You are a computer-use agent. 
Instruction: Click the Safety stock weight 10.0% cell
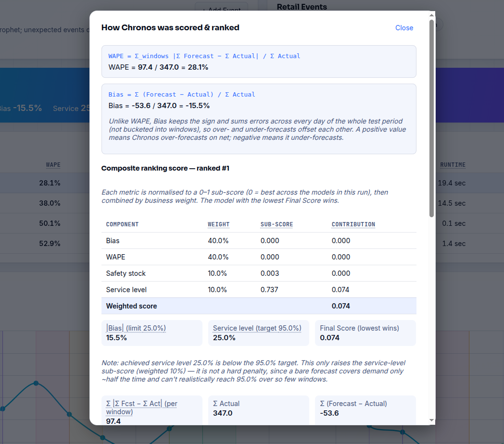pyautogui.click(x=217, y=273)
